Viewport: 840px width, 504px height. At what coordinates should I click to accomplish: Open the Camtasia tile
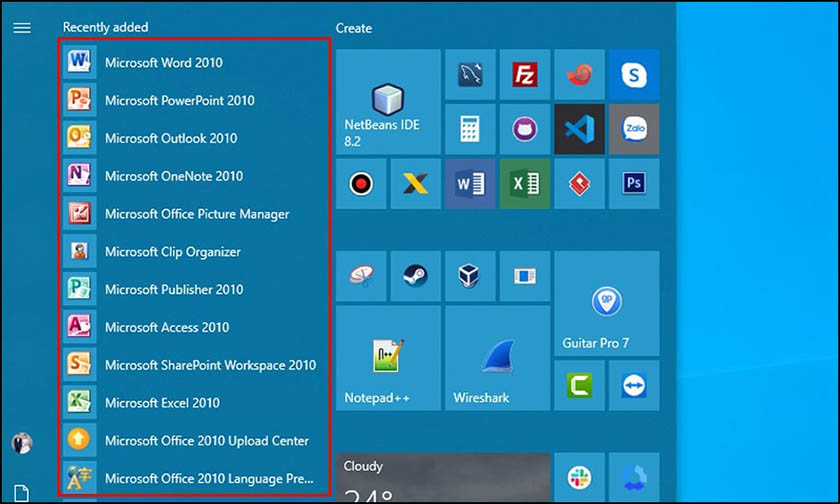pos(579,385)
